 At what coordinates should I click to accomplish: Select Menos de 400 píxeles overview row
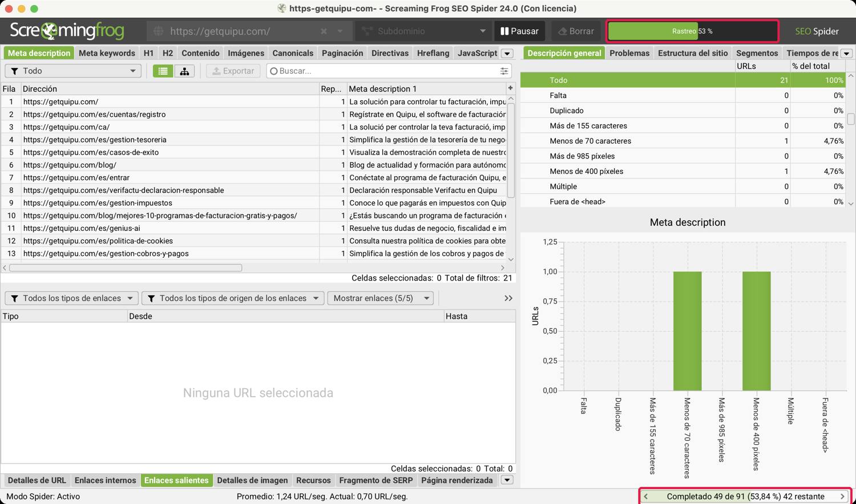pos(683,171)
